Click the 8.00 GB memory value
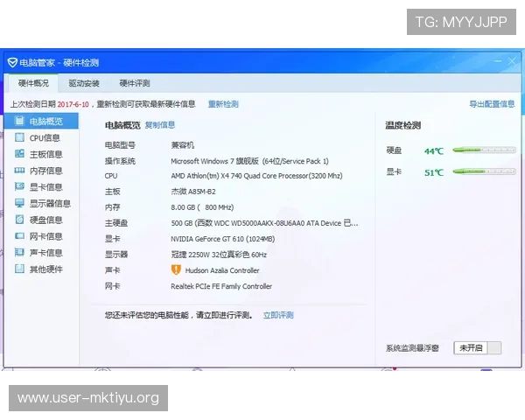This screenshot has width=525, height=420. [x=202, y=207]
